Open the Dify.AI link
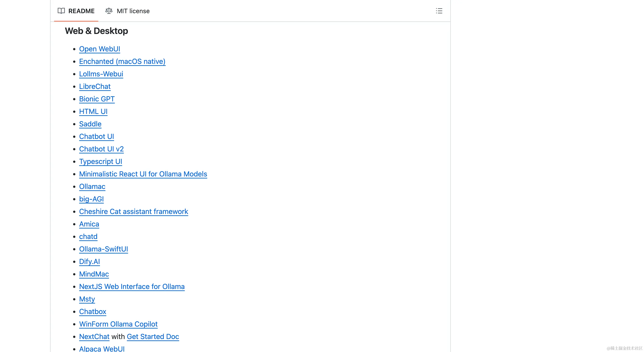 coord(89,262)
